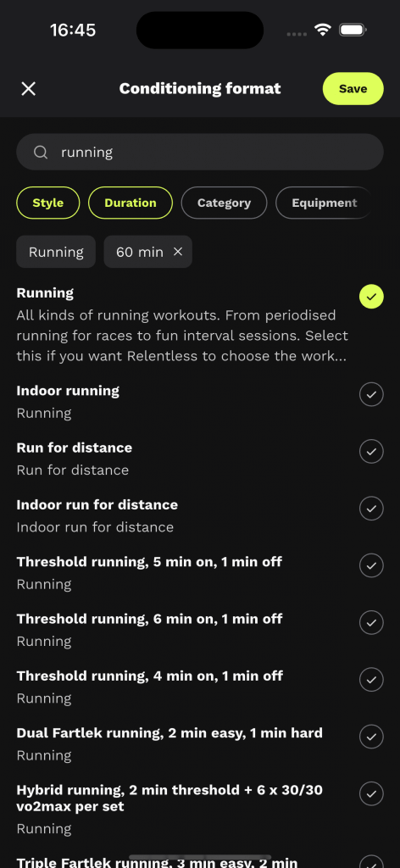400x868 pixels.
Task: Remove the 60 min filter chip
Action: (178, 252)
